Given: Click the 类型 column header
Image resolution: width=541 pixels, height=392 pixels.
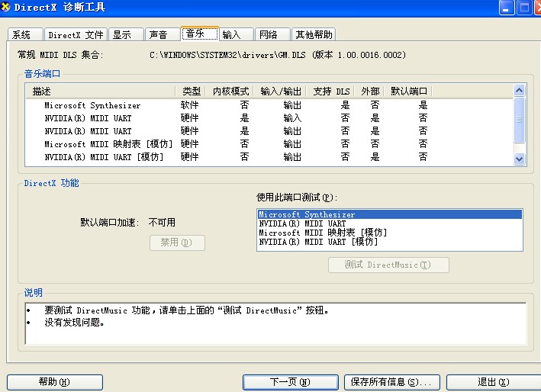Looking at the screenshot, I should coord(191,92).
